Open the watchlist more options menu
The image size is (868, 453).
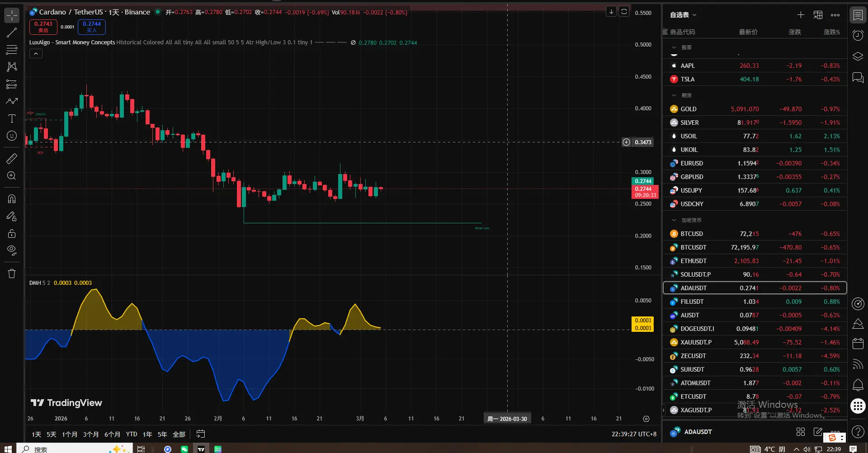point(835,15)
